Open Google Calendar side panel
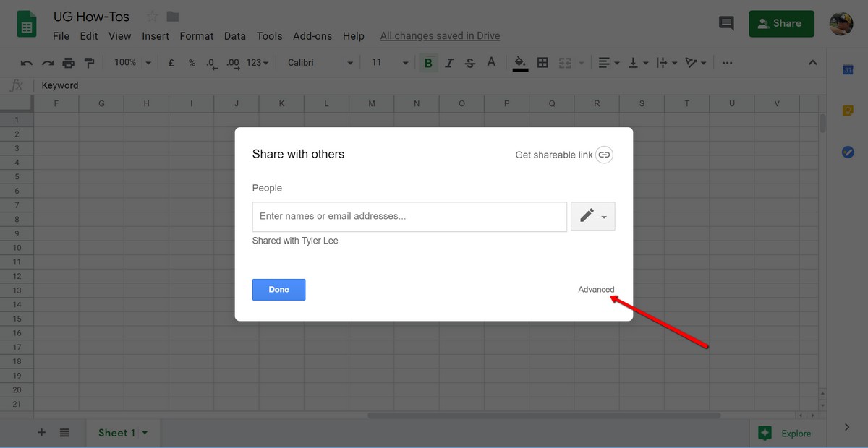This screenshot has height=448, width=868. click(x=846, y=69)
